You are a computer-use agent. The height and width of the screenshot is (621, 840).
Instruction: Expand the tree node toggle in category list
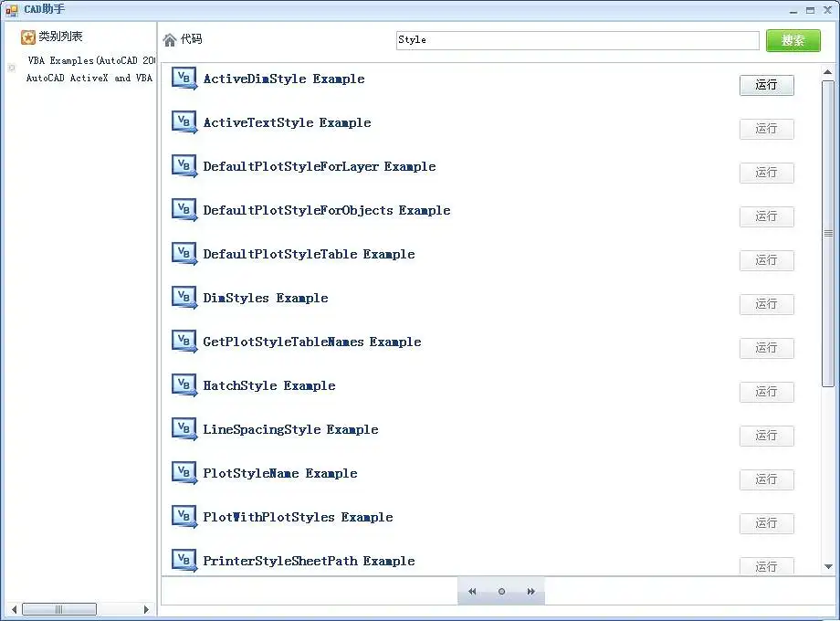click(x=11, y=67)
